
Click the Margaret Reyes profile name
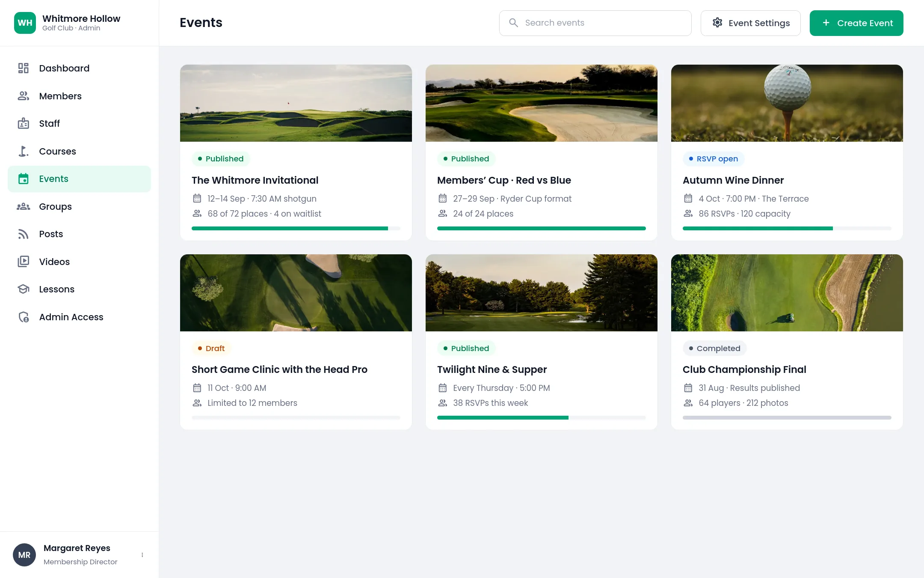tap(77, 548)
